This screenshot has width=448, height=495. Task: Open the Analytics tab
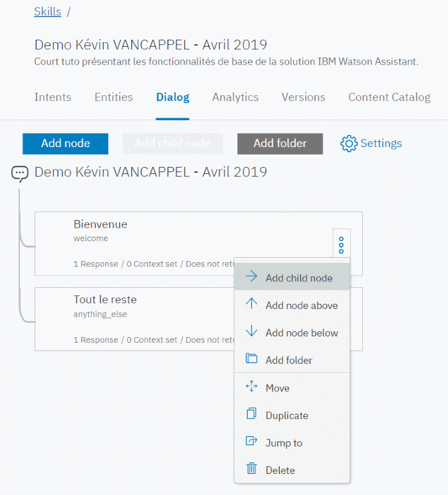click(x=236, y=97)
